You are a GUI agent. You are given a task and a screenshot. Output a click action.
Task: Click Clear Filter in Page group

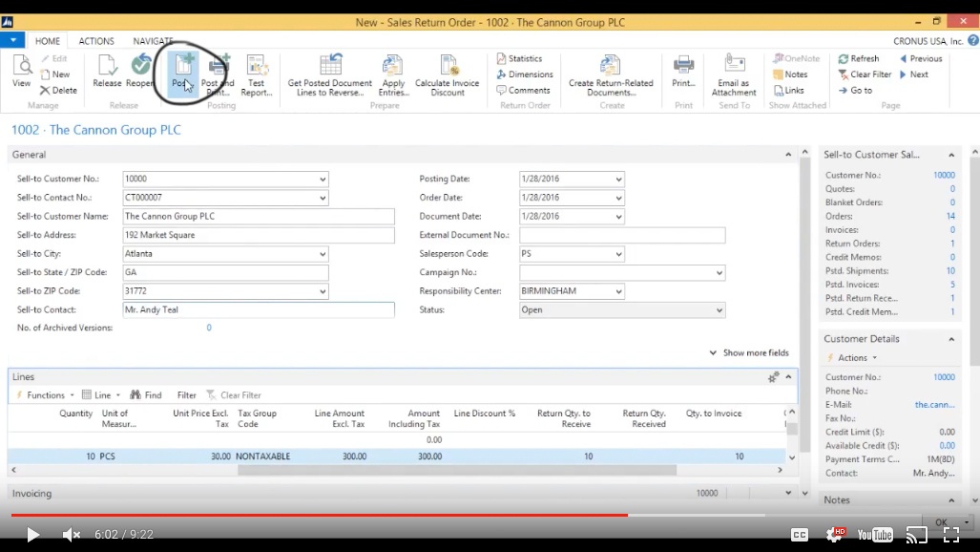865,74
